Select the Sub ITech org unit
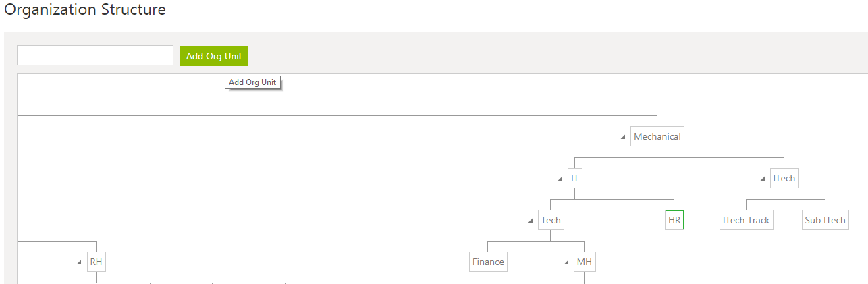This screenshot has height=284, width=868. pyautogui.click(x=825, y=221)
